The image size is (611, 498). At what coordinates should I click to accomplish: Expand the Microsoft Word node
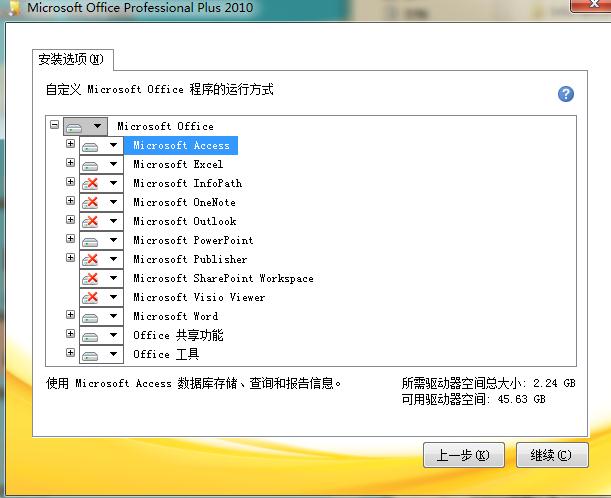(71, 314)
